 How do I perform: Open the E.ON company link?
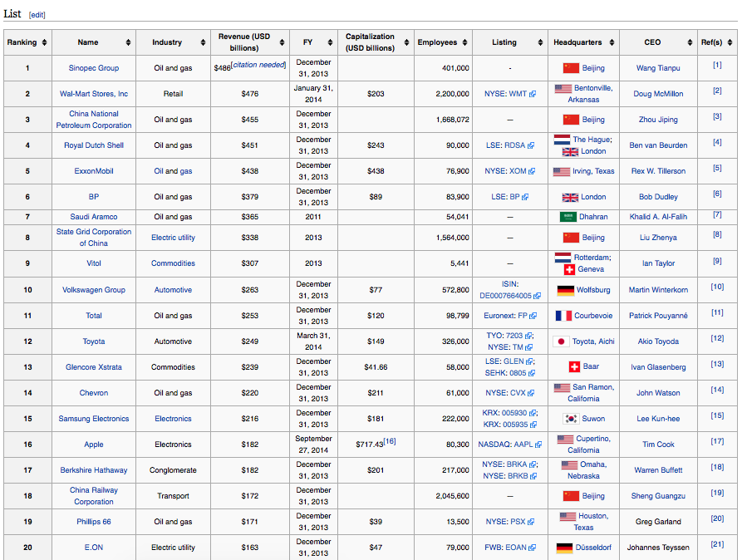pos(94,548)
